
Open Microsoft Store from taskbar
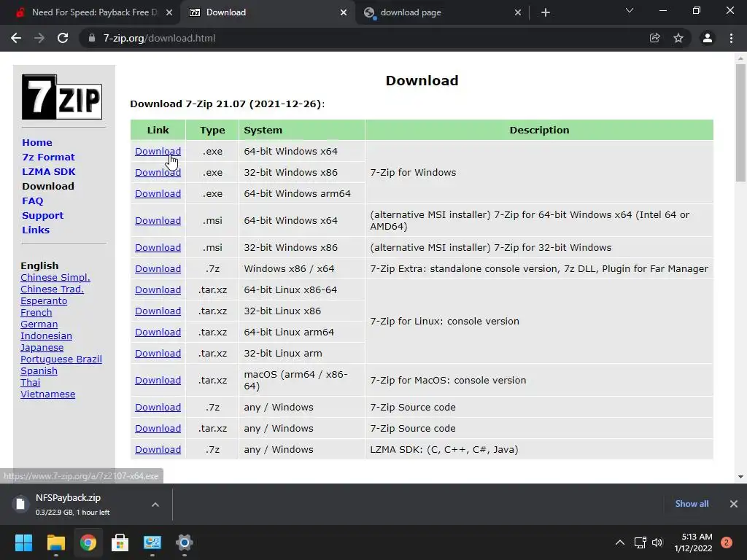pos(120,542)
